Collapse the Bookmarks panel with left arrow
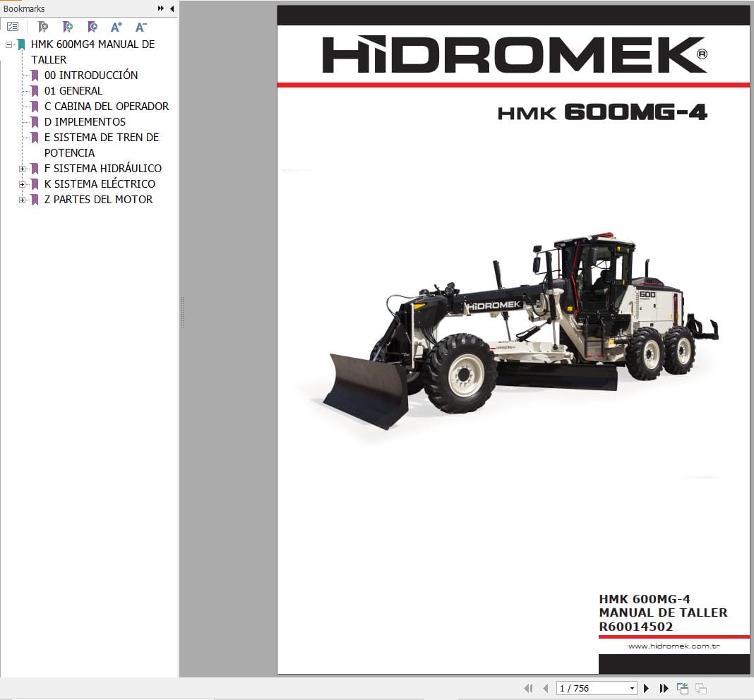Screen dimensions: 754x700 point(172,8)
